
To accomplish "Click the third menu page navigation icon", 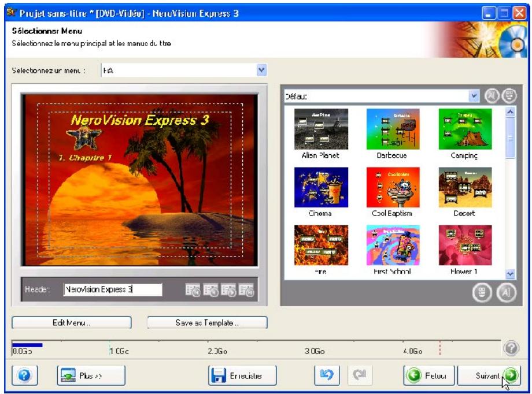I will (x=228, y=290).
